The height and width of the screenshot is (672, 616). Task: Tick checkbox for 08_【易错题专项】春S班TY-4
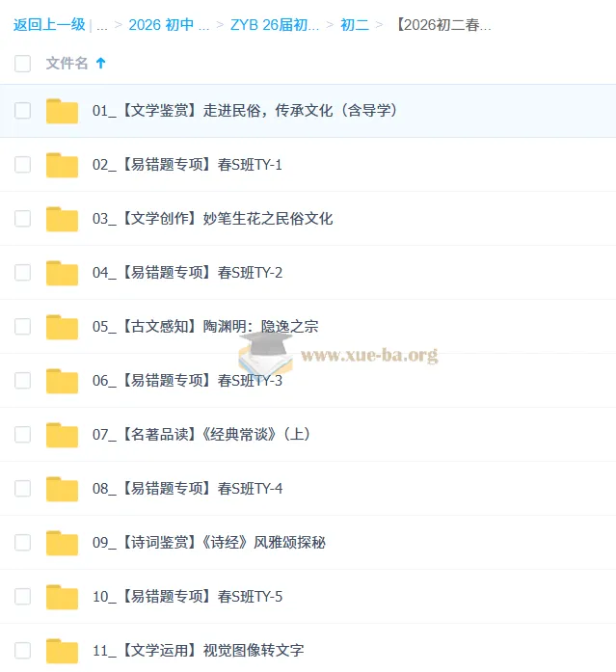click(x=22, y=489)
